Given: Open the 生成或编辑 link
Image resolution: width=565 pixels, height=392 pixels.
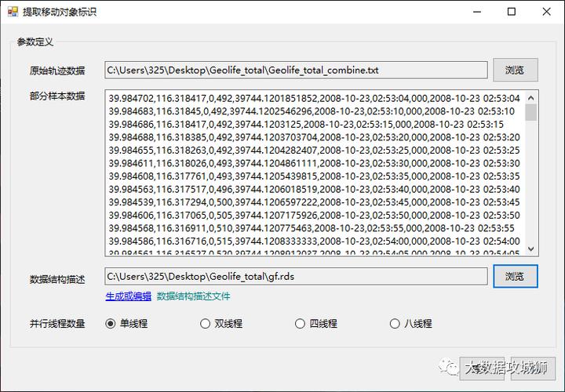Looking at the screenshot, I should coord(128,296).
